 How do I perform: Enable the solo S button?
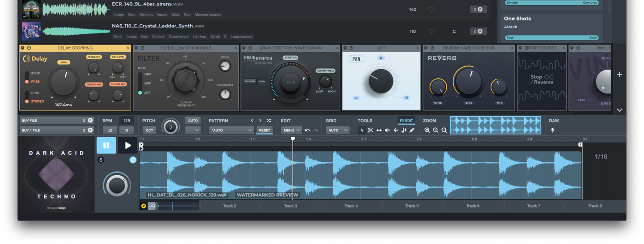[x=101, y=160]
